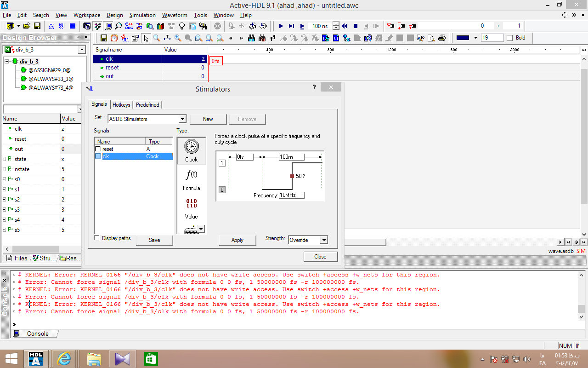Viewport: 588px width, 368px height.
Task: Click the initial value 0 box in clock diagram
Action: [x=222, y=190]
